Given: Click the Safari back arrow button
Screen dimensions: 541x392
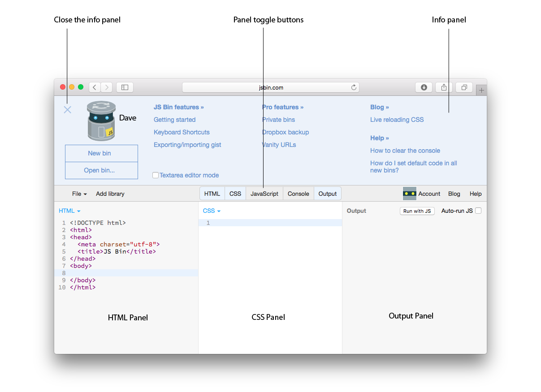Looking at the screenshot, I should 95,87.
